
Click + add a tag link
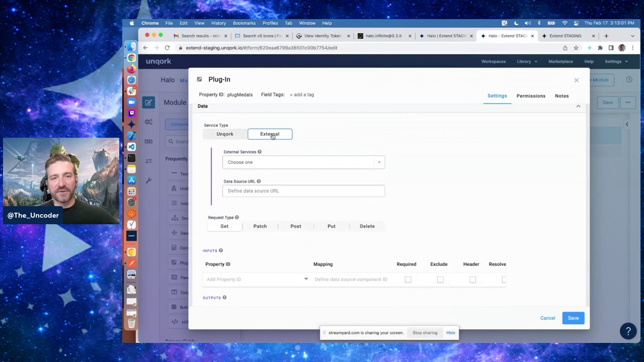[x=302, y=95]
